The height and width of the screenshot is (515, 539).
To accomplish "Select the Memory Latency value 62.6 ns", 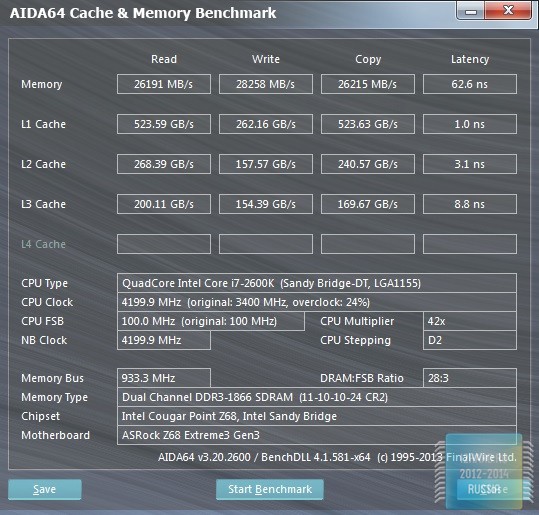I will 470,84.
